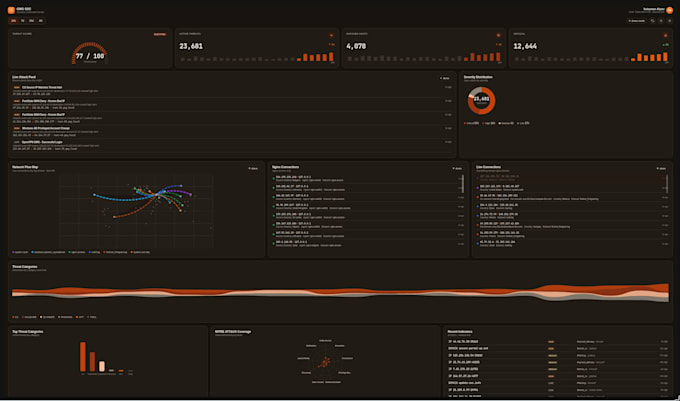
Task: Click the ELEVATED badge on Threat Score card
Action: click(160, 34)
